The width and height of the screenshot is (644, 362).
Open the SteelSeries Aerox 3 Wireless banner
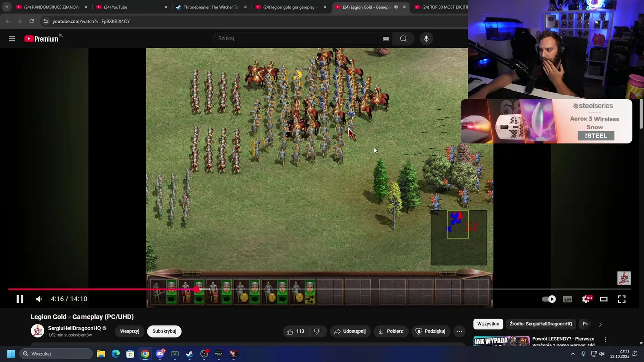pyautogui.click(x=546, y=121)
